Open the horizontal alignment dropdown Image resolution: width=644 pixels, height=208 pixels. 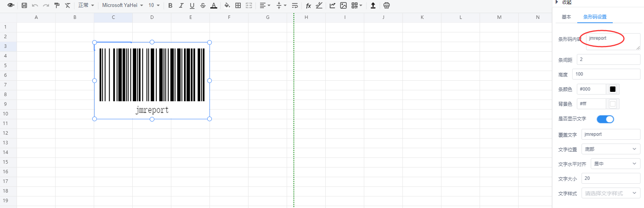click(265, 5)
